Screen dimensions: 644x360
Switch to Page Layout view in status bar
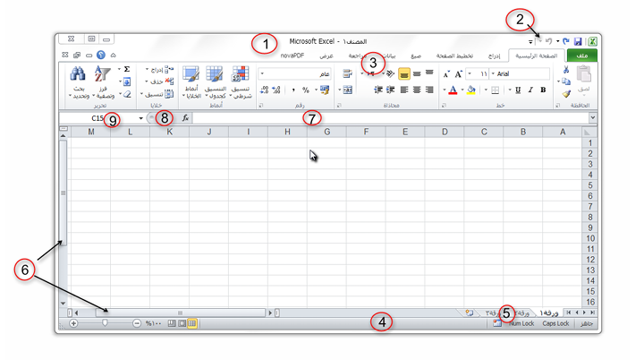click(x=180, y=322)
